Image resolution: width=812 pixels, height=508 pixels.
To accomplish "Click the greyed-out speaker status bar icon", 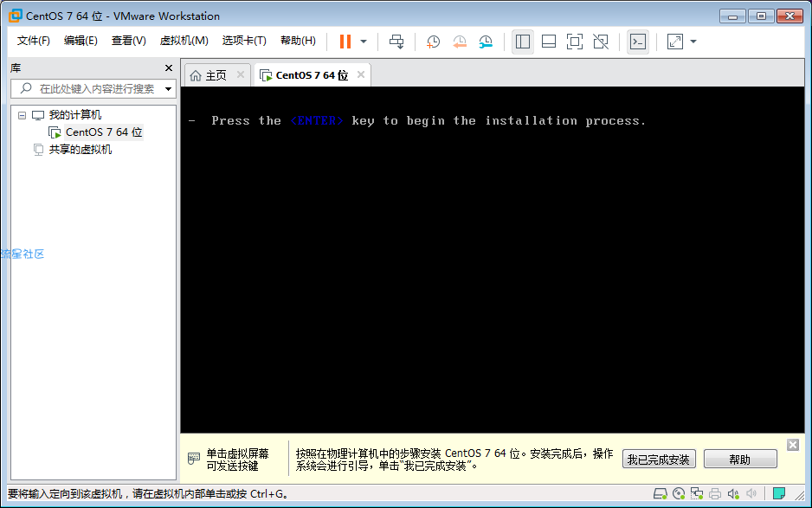I will click(x=751, y=494).
